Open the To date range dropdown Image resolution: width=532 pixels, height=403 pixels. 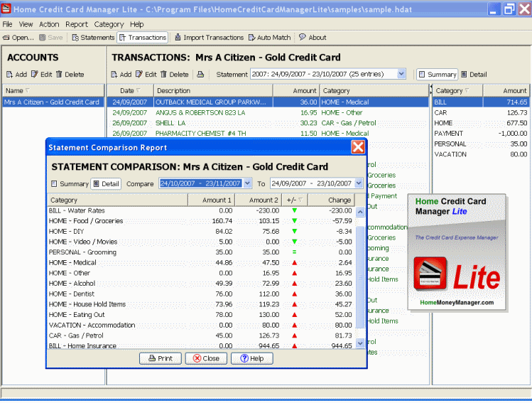pos(358,183)
